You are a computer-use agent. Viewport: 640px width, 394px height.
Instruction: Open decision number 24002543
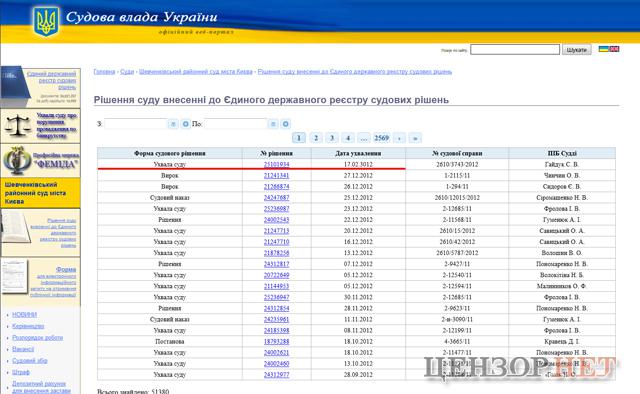click(276, 220)
